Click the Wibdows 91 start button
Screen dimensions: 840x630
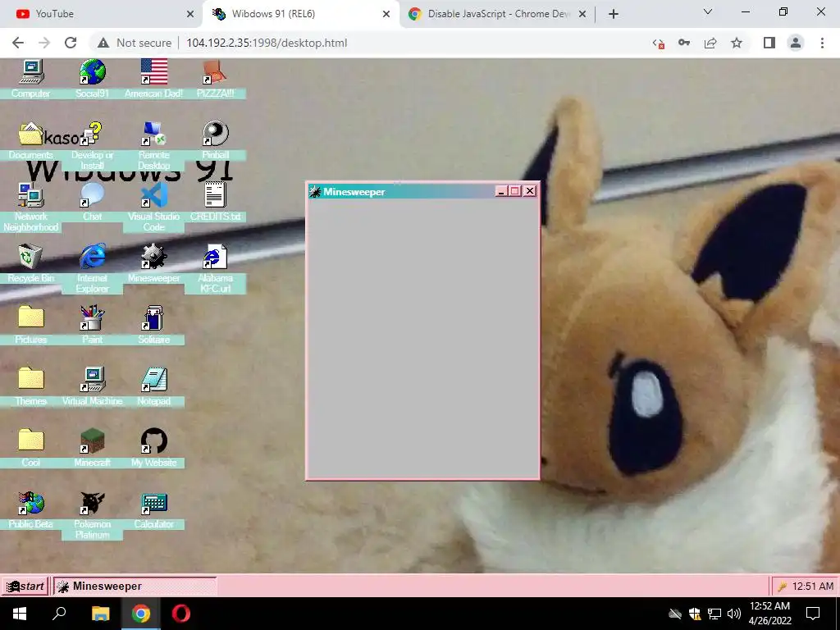click(25, 586)
